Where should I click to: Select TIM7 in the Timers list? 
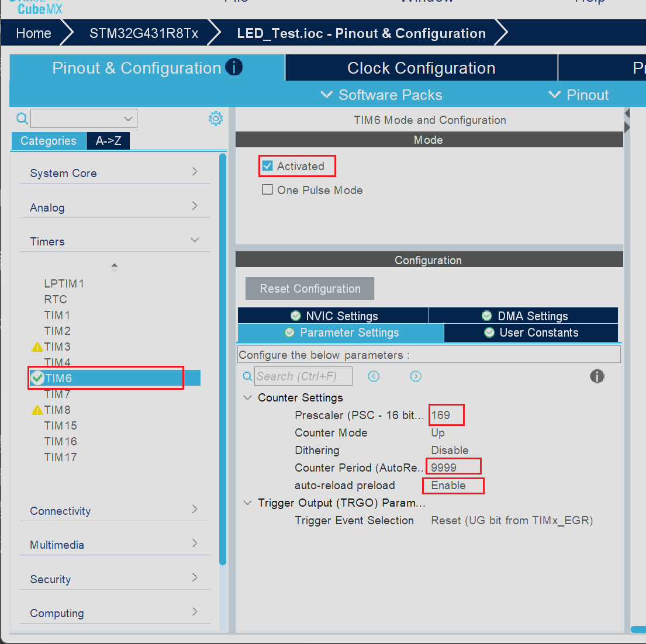57,394
